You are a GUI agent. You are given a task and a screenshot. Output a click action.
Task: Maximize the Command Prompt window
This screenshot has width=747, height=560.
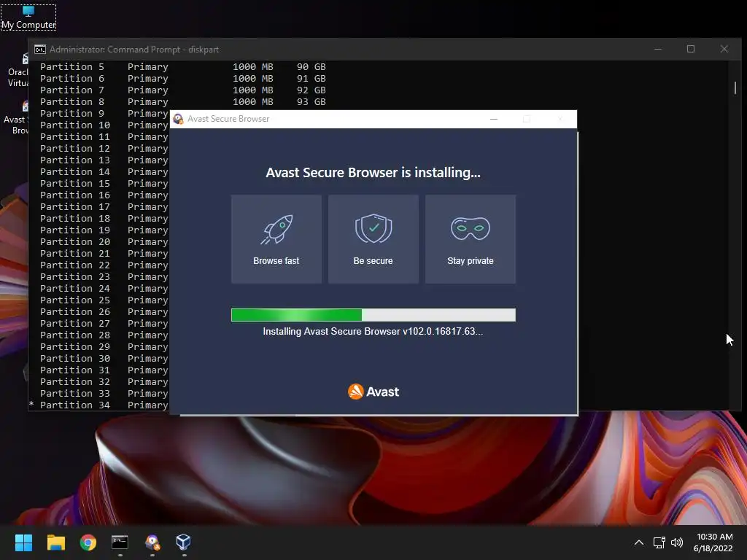(x=691, y=49)
